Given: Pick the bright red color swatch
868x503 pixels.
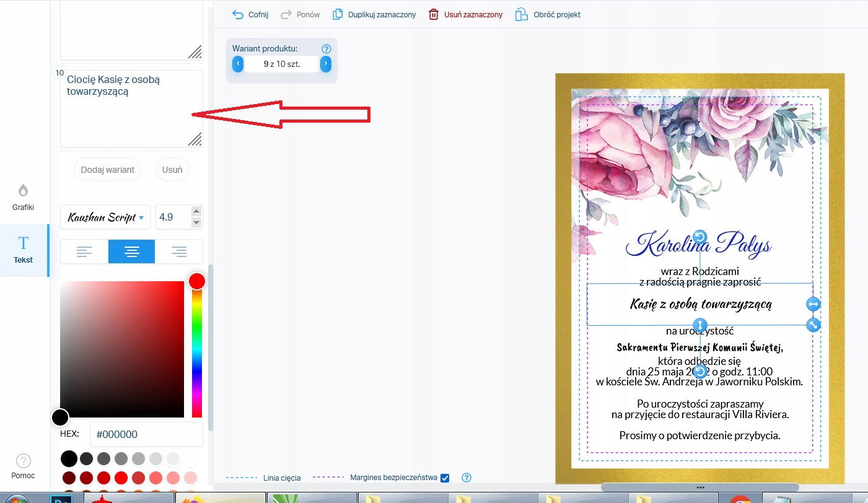Looking at the screenshot, I should point(121,478).
